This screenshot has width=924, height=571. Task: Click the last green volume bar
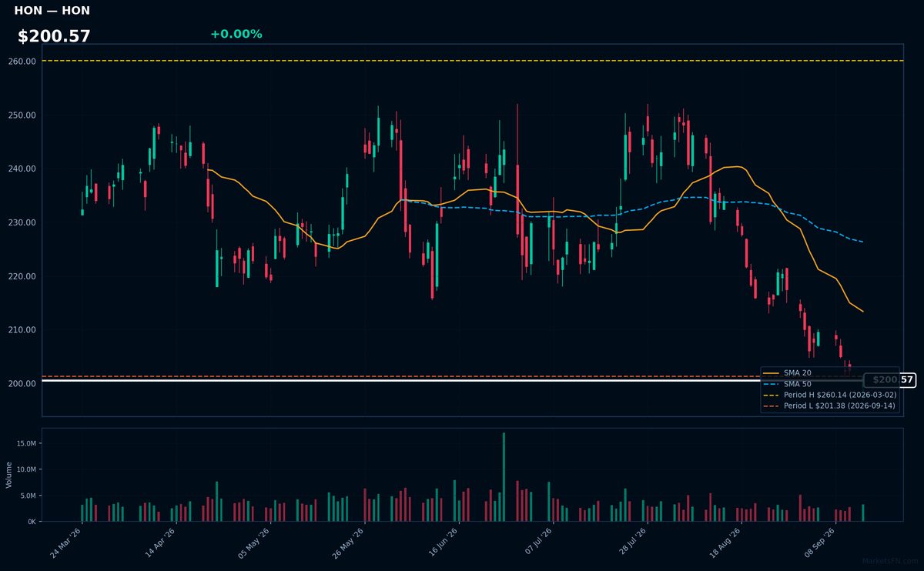point(863,513)
